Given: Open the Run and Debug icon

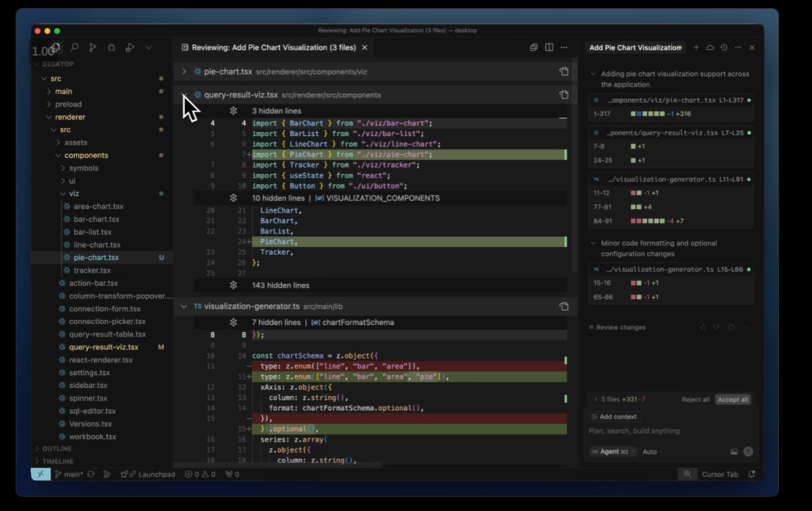Looking at the screenshot, I should 130,47.
